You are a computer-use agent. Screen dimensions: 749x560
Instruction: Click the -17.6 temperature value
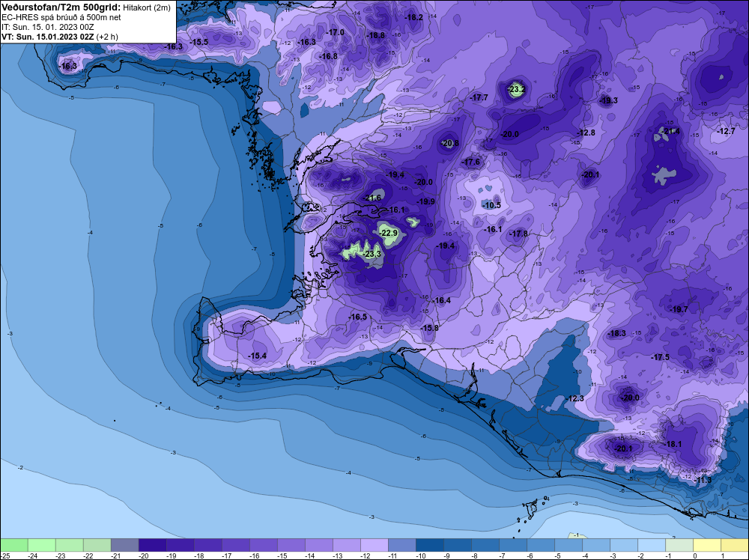pos(471,162)
